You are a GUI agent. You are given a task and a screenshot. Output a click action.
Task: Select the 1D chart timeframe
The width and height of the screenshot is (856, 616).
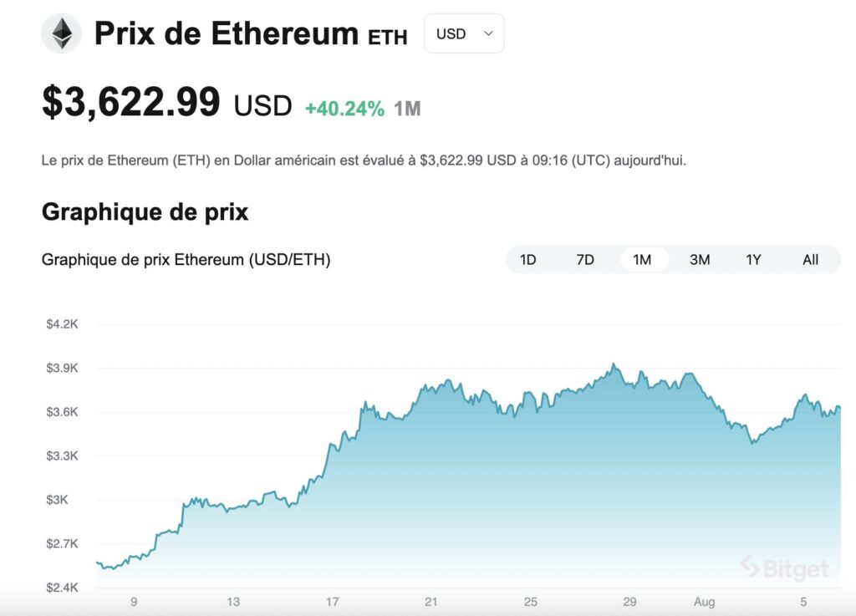(x=528, y=260)
